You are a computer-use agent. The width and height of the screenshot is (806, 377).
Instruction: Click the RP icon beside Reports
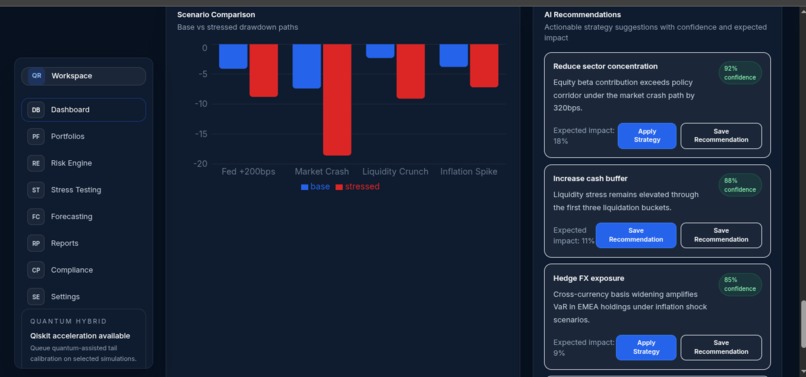[36, 243]
